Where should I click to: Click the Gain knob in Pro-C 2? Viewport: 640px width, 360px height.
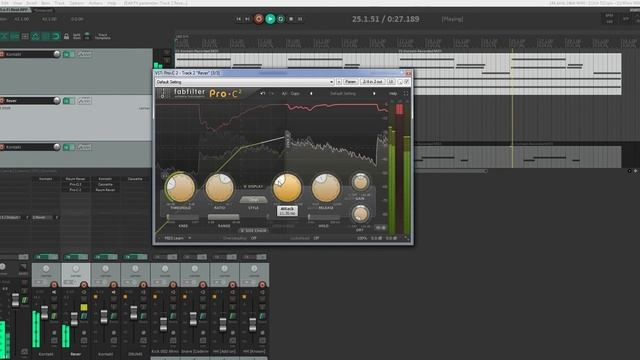pos(360,182)
